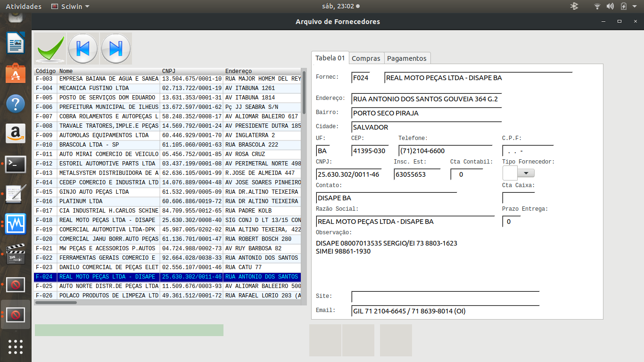Viewport: 644px width, 362px height.
Task: Open the Amazon launcher in dock
Action: [16, 133]
